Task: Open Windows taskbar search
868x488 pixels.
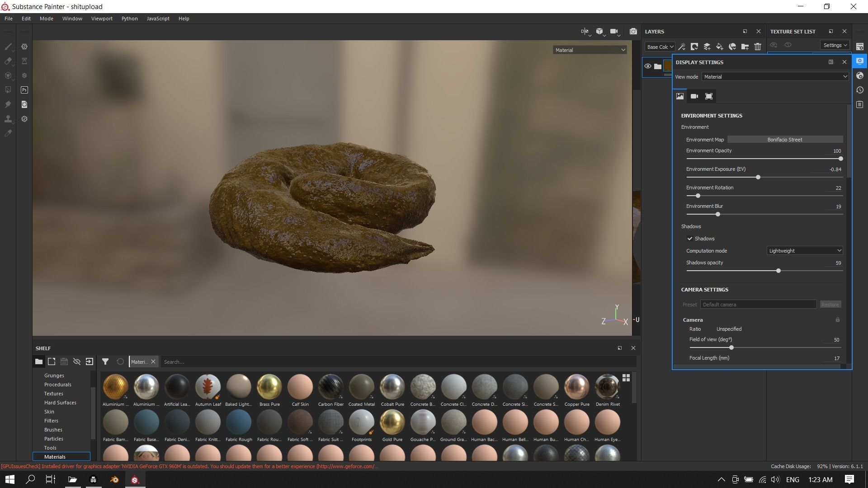Action: (30, 479)
